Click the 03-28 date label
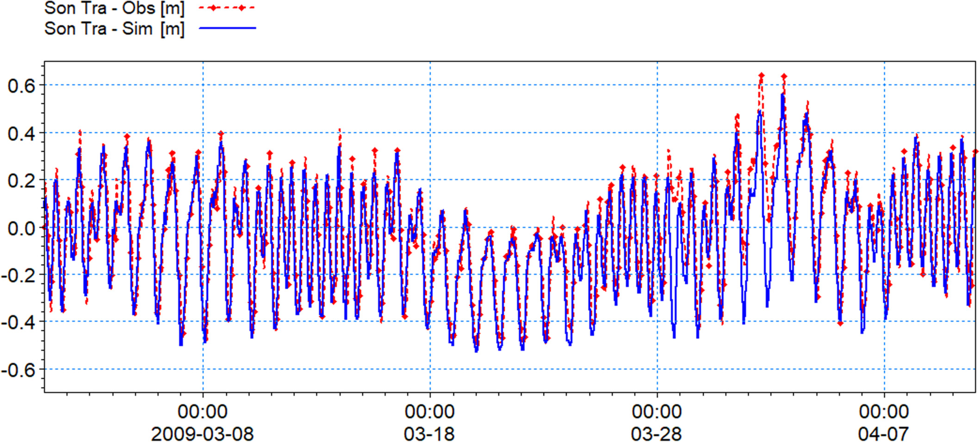The image size is (980, 442). 656,434
